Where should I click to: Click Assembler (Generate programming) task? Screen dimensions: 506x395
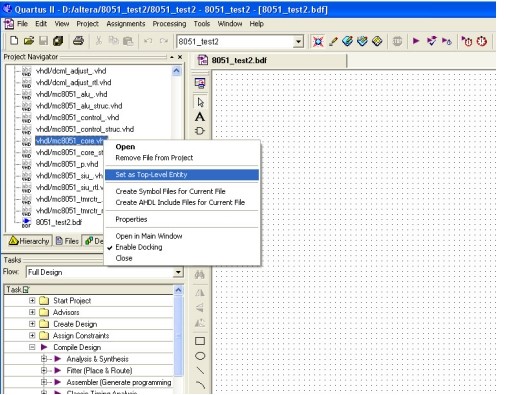(119, 382)
